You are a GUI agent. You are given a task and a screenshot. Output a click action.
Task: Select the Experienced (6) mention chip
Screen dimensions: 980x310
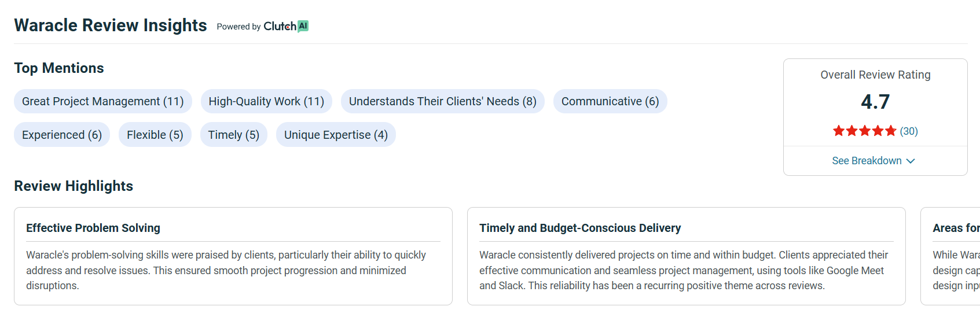62,135
